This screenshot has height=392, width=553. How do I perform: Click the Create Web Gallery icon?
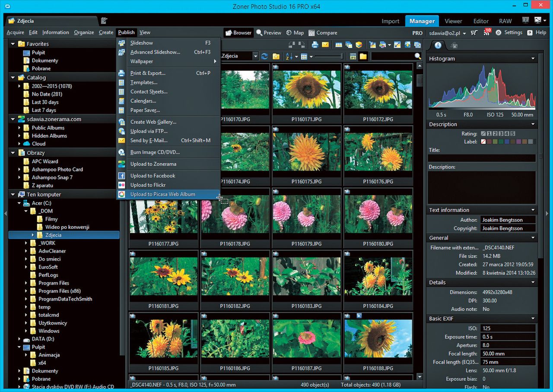122,122
